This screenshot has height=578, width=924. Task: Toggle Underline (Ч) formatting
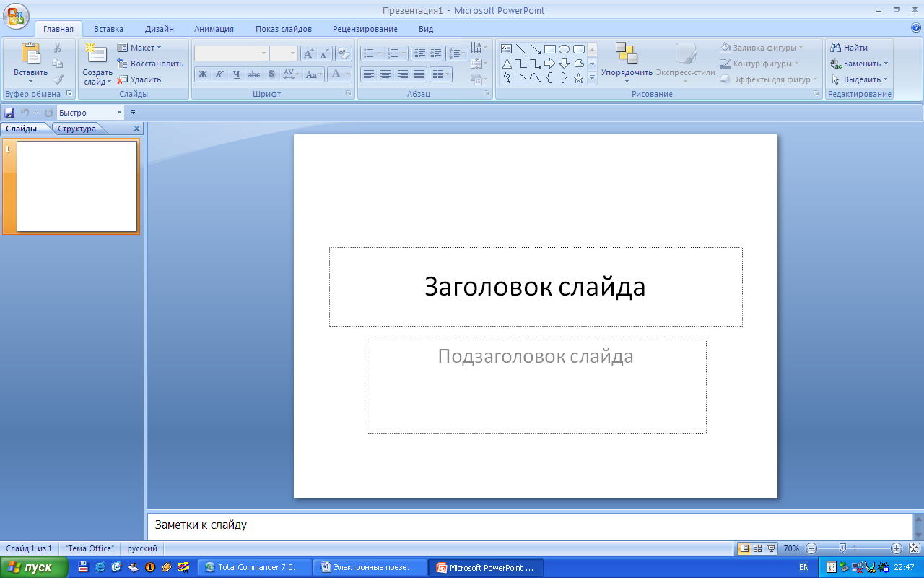(237, 74)
